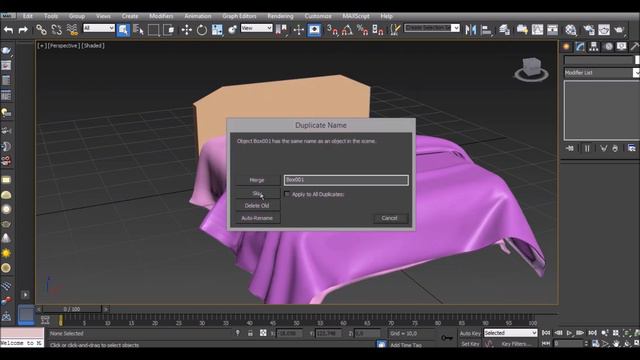
Task: Click the Pin Stack icon
Action: pos(570,149)
